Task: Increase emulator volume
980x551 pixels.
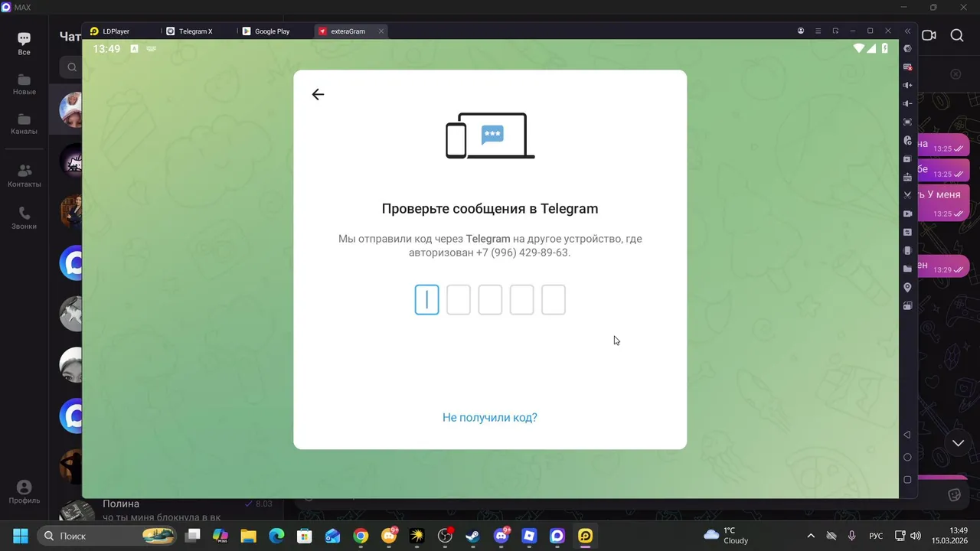Action: tap(908, 85)
